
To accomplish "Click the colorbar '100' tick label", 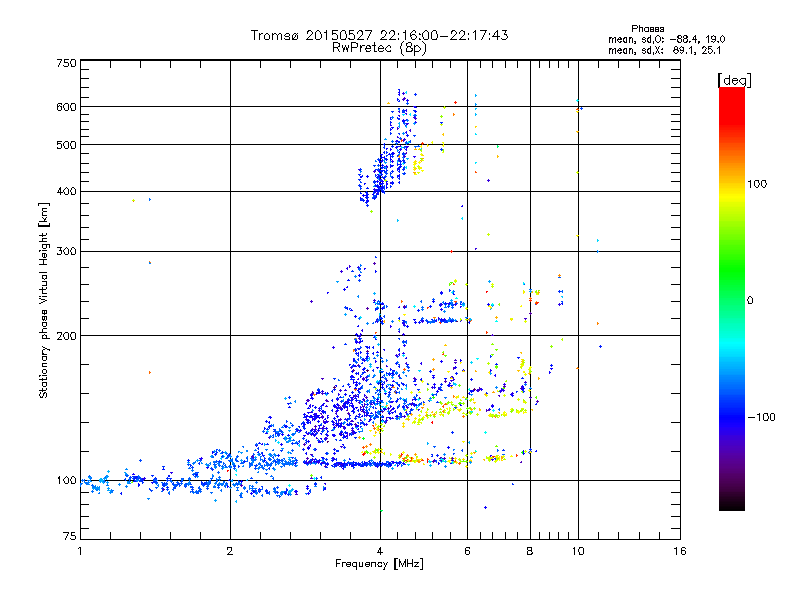I will tap(757, 184).
